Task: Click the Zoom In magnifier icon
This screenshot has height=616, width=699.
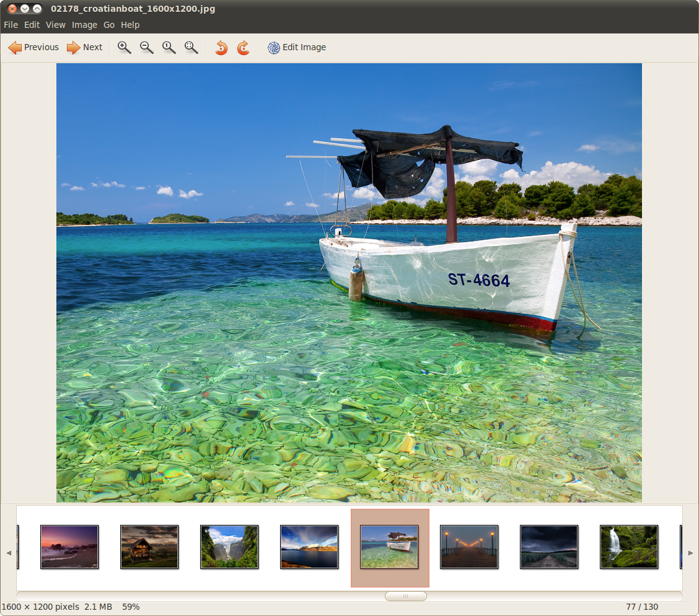Action: click(124, 47)
